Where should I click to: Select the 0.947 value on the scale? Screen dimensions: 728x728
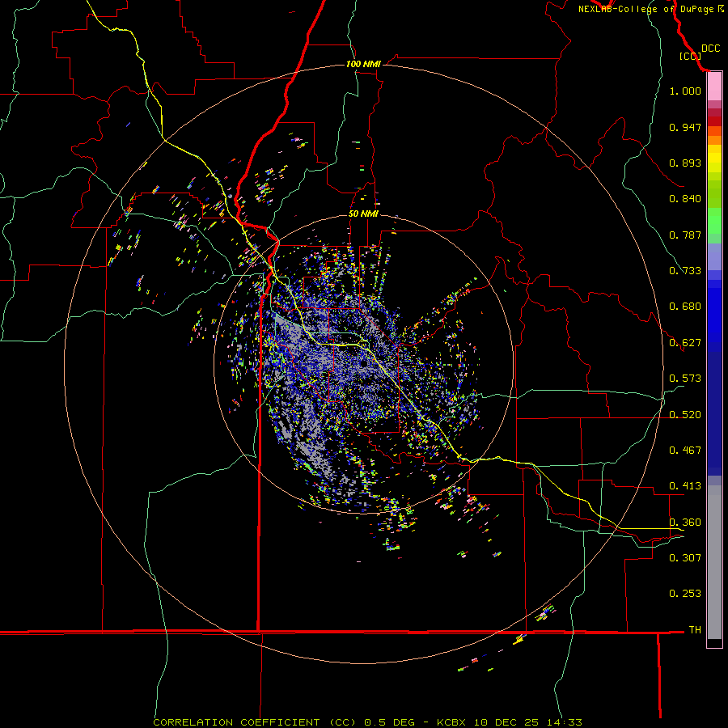[x=685, y=127]
